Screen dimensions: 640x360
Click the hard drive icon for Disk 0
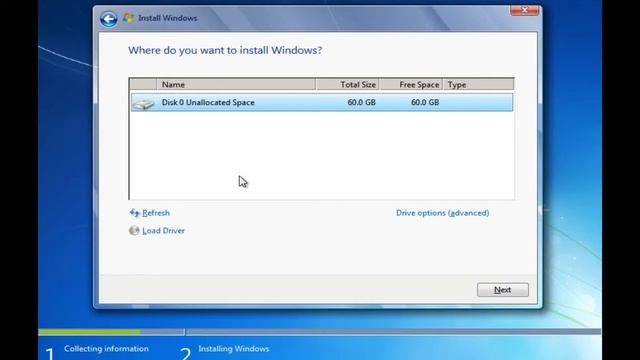[143, 104]
